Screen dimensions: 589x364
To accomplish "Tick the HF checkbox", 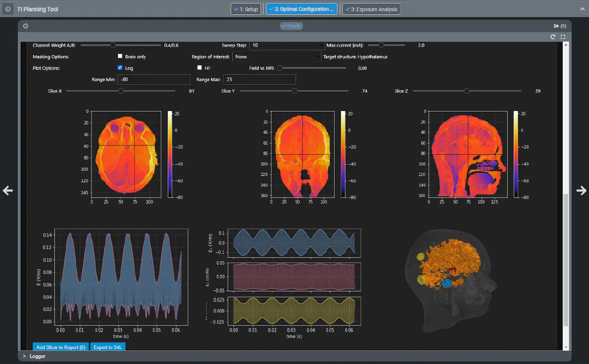I will 199,68.
